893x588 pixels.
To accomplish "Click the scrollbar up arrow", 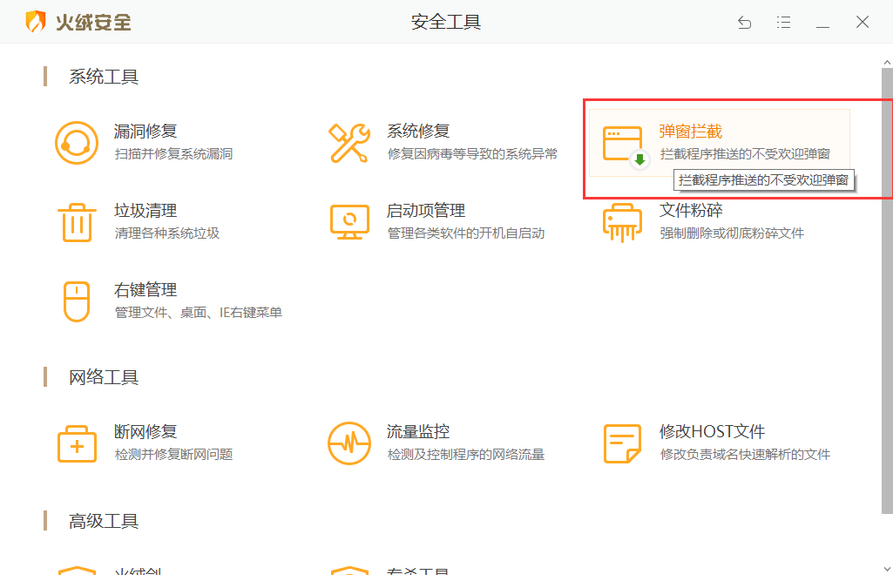I will point(887,62).
